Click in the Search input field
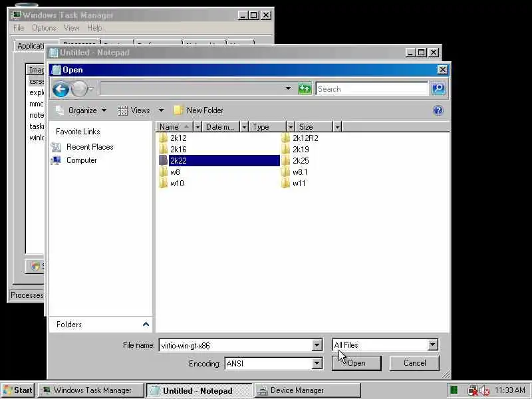 tap(372, 89)
